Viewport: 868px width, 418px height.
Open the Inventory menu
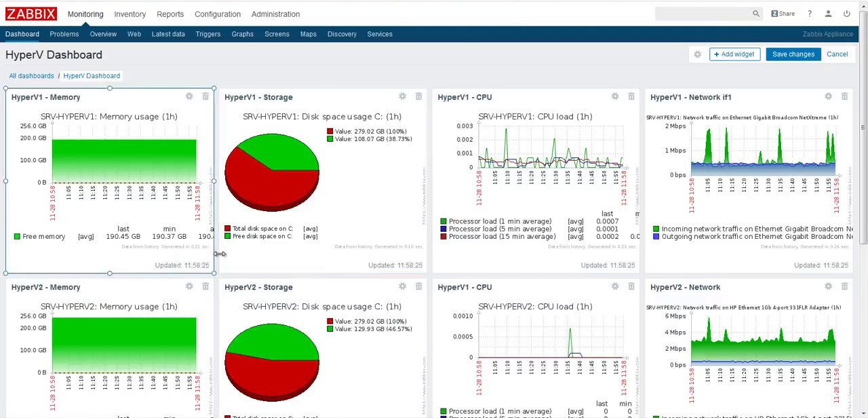tap(130, 14)
